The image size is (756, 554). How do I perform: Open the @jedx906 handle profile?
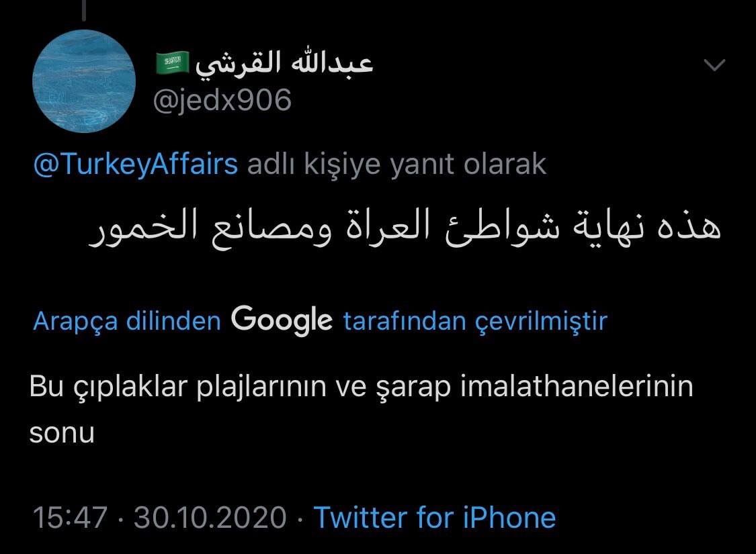pyautogui.click(x=222, y=100)
